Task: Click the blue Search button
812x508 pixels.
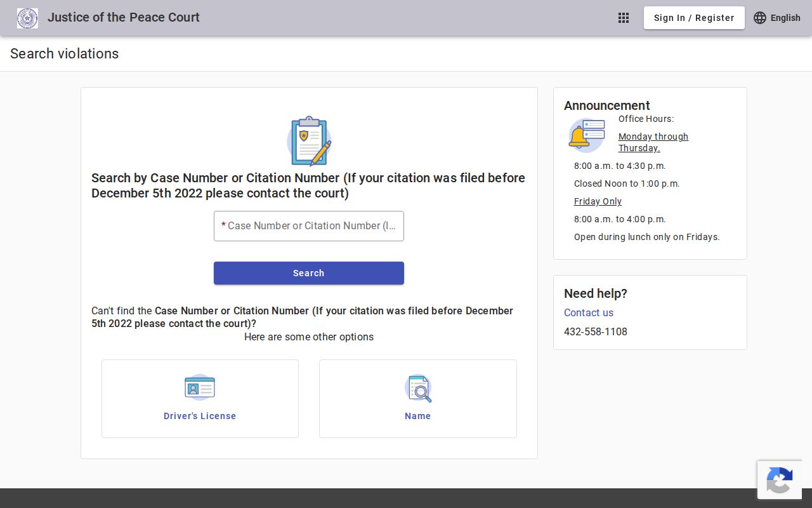Action: 309,273
